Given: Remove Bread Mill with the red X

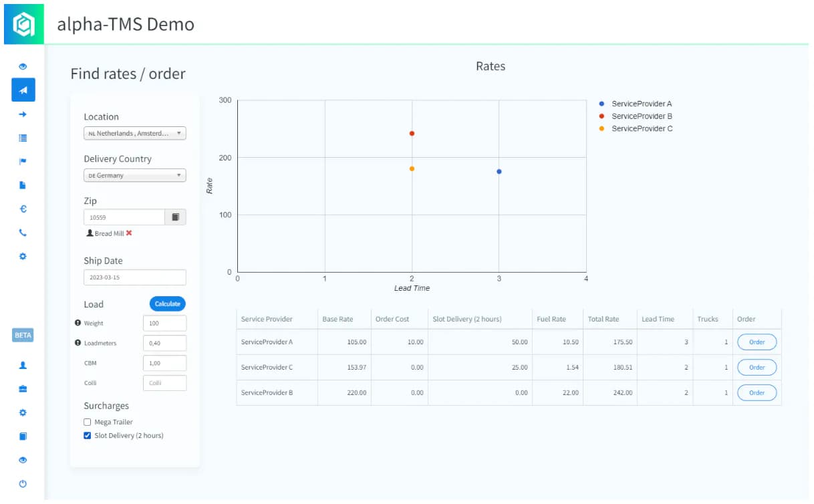Looking at the screenshot, I should click(129, 233).
